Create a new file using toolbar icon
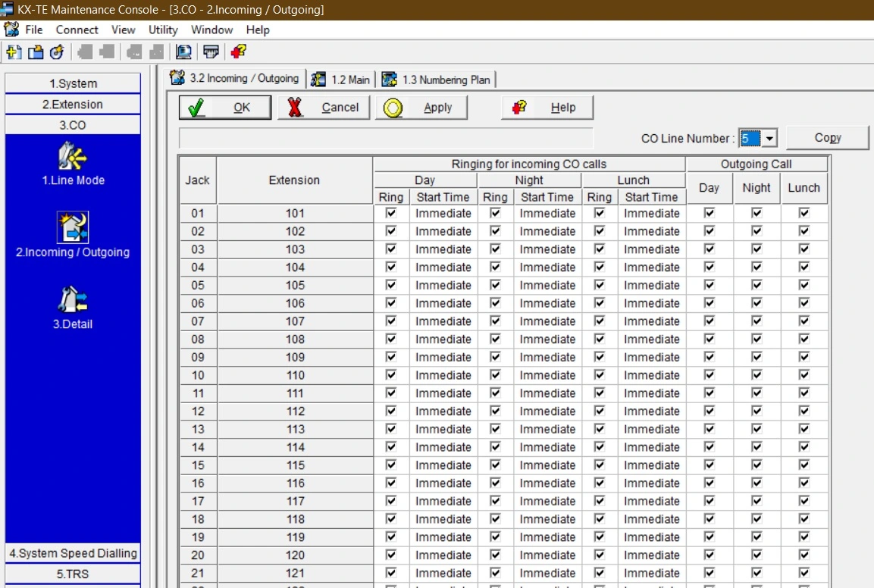 14,52
